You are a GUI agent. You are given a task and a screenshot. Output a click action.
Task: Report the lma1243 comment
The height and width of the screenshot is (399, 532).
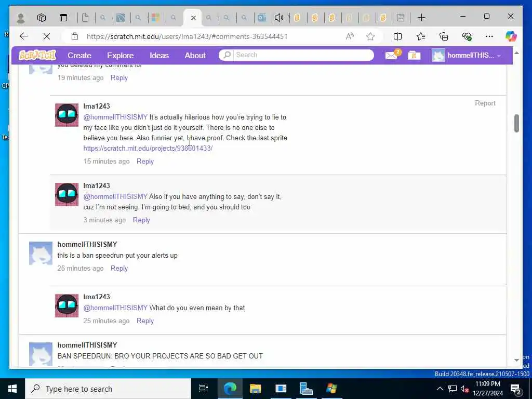(x=485, y=103)
